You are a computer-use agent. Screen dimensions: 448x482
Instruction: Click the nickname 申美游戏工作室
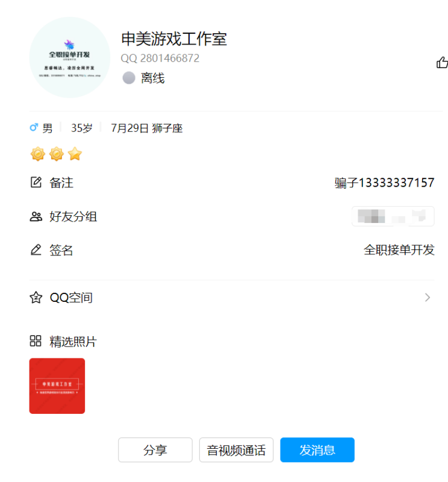coord(174,39)
